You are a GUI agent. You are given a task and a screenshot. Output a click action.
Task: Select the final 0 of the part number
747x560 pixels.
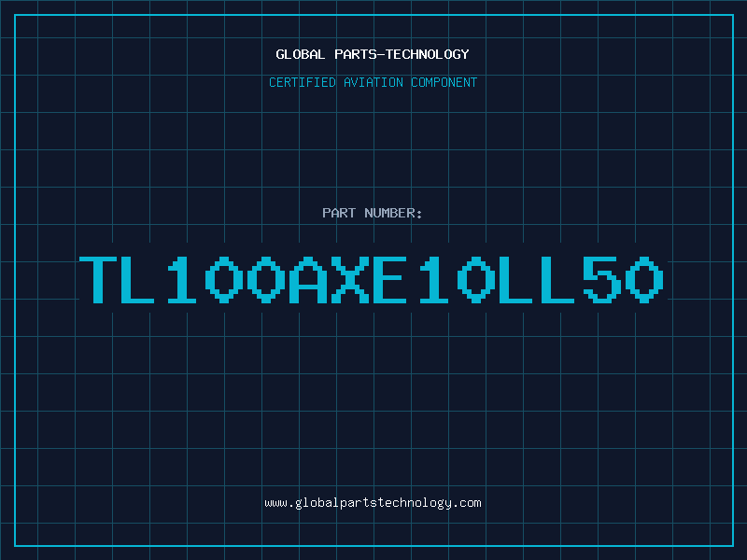pos(645,280)
